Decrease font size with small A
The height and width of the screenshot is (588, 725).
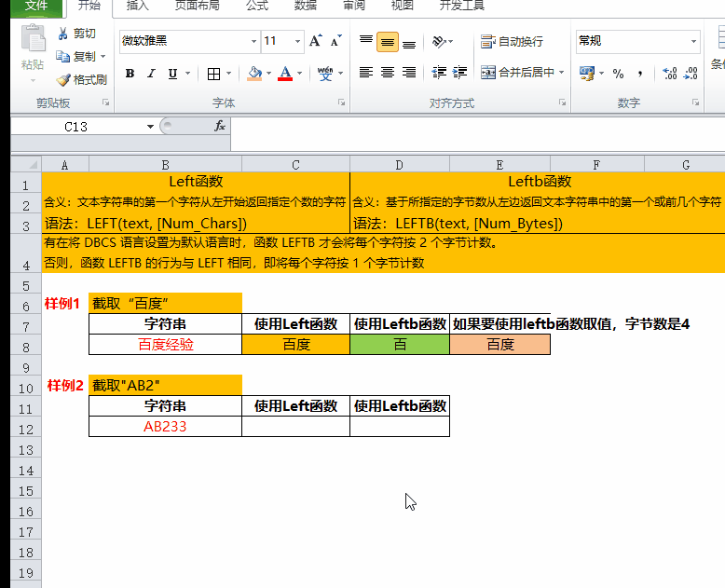coord(336,41)
